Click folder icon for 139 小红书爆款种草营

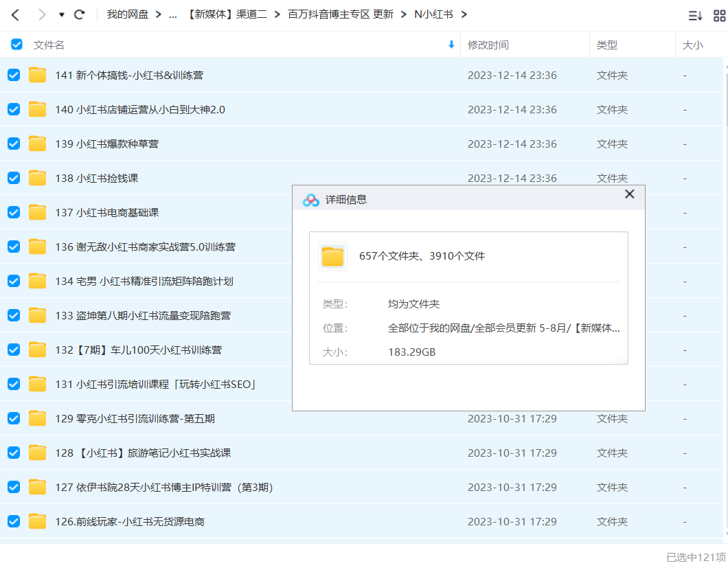(x=37, y=144)
